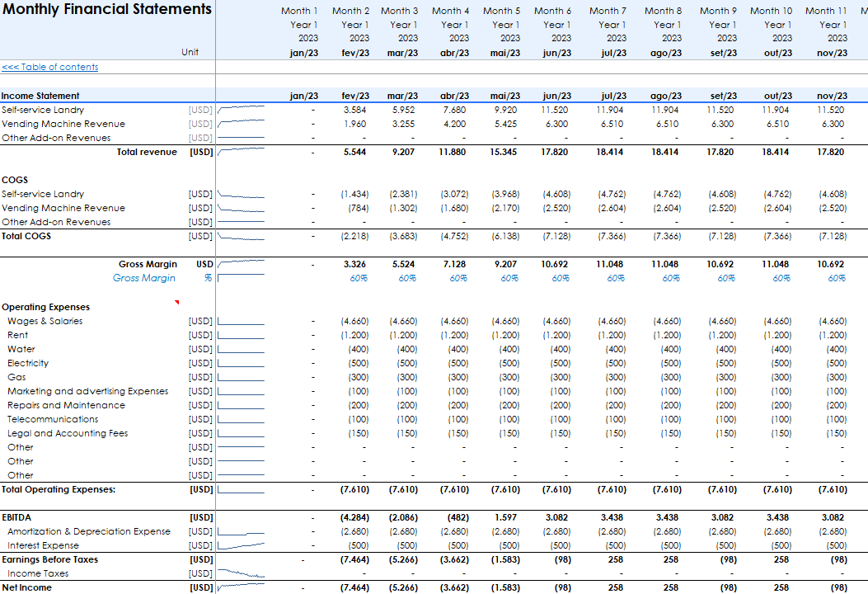Image resolution: width=868 pixels, height=594 pixels.
Task: Click the Gross Margin USD sparkline
Action: point(241,264)
